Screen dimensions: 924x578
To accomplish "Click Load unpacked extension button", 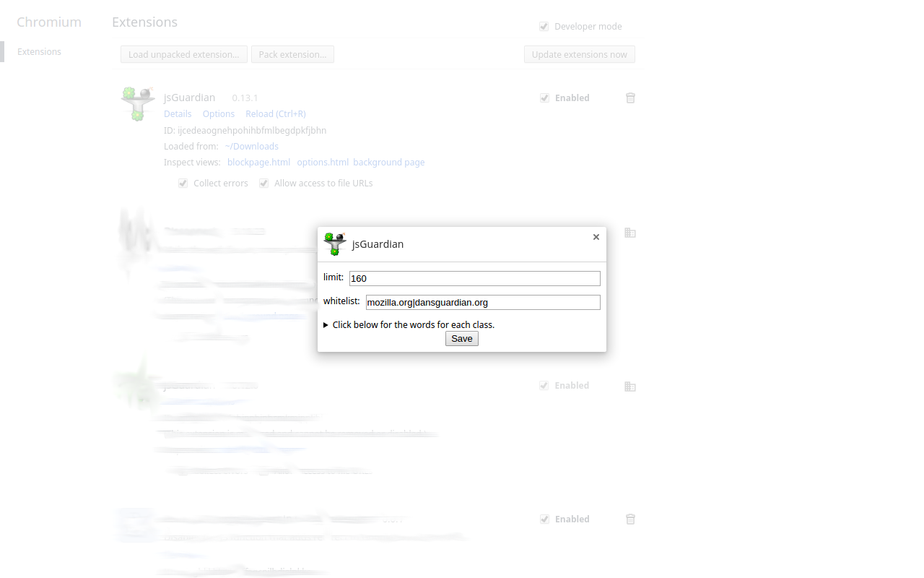I will pos(184,54).
